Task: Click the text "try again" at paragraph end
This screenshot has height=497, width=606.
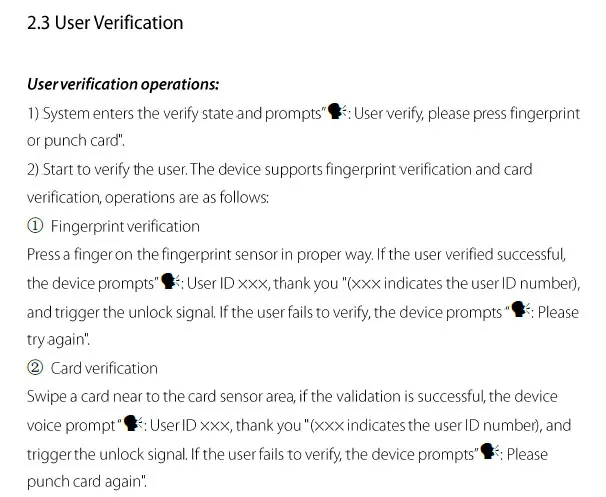Action: click(56, 340)
